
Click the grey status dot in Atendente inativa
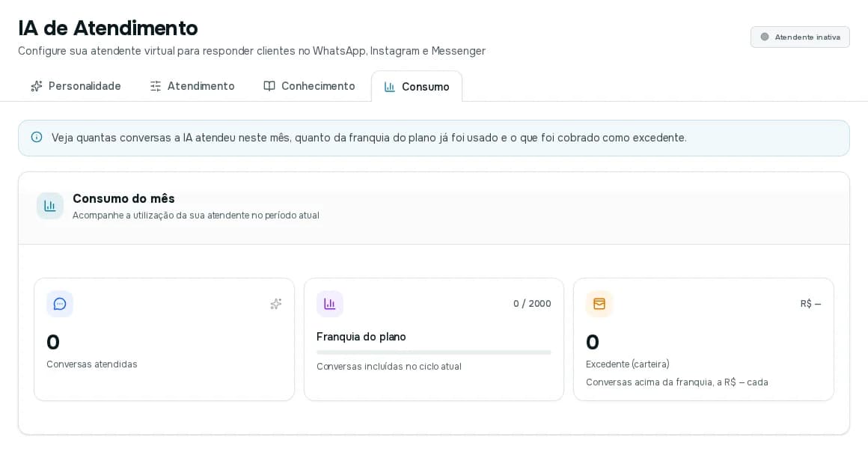[765, 37]
